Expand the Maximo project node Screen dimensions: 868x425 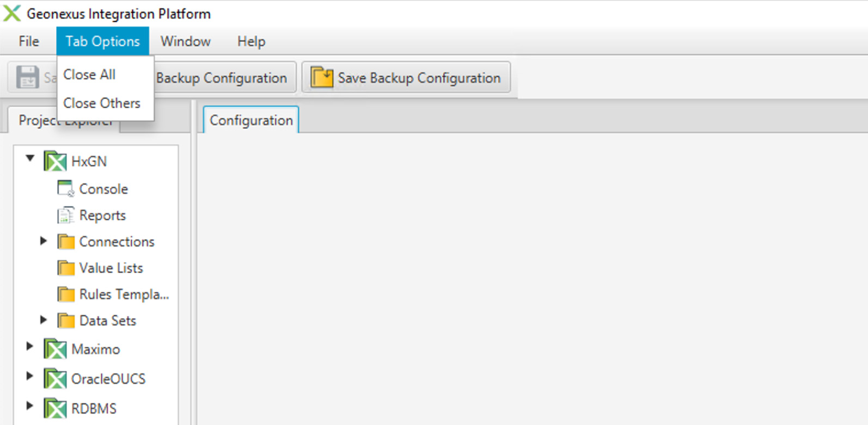tap(30, 346)
